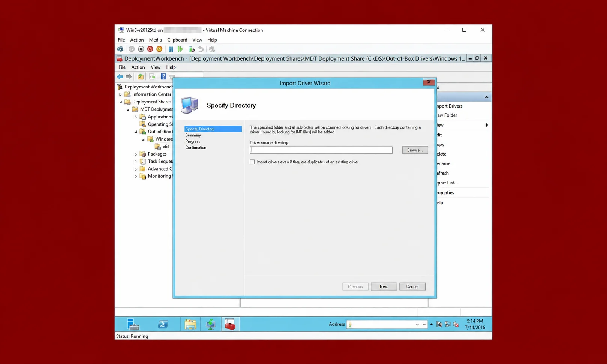607x364 pixels.
Task: Pause the virtual machine
Action: tap(171, 49)
